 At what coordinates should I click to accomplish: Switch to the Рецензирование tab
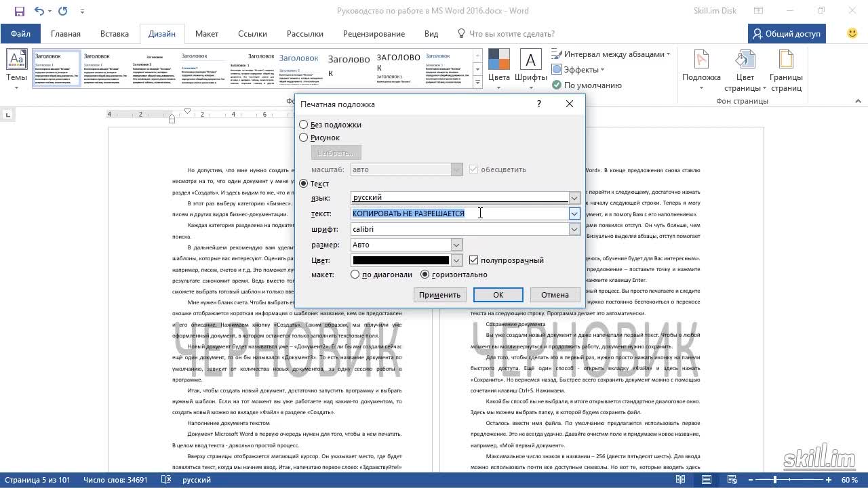click(x=374, y=34)
